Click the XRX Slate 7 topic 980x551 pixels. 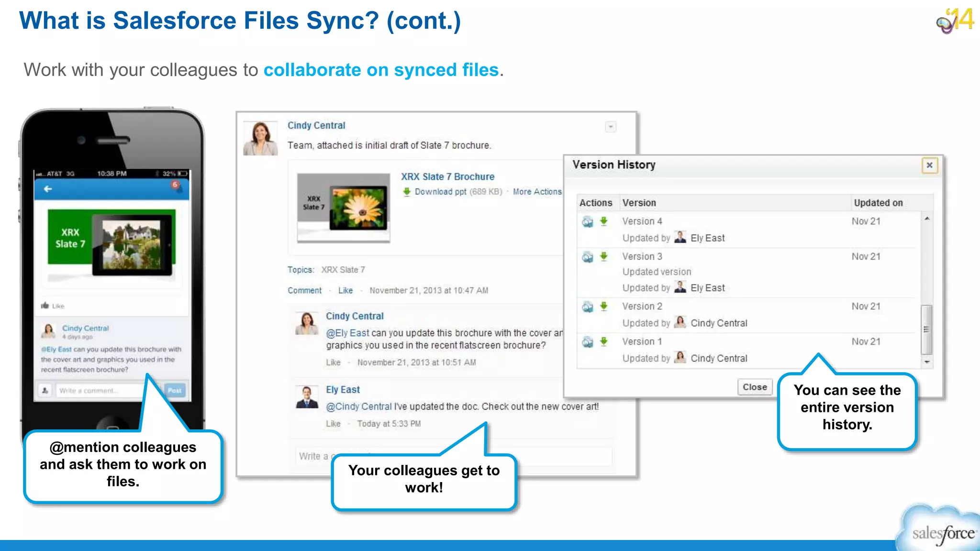click(343, 270)
